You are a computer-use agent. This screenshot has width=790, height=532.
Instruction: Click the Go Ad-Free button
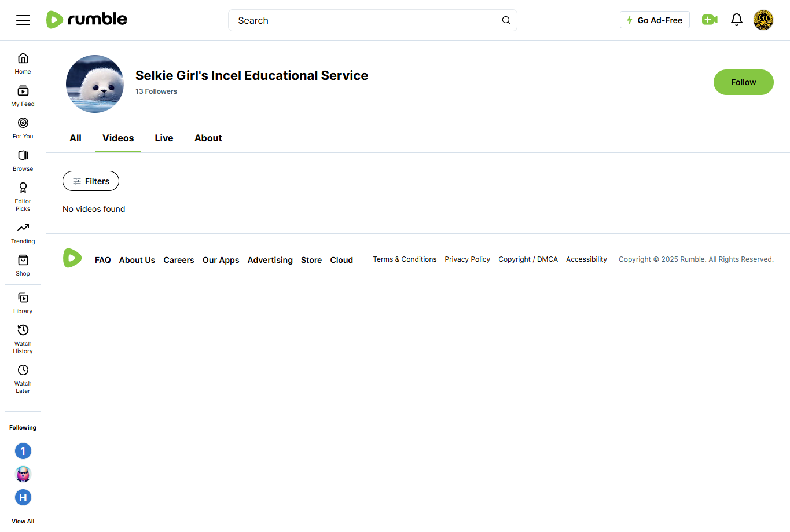coord(655,20)
